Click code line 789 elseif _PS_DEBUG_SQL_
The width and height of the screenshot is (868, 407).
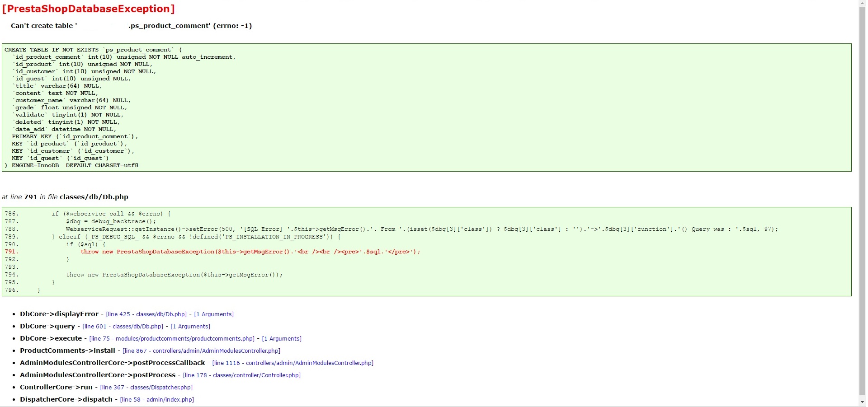click(196, 237)
